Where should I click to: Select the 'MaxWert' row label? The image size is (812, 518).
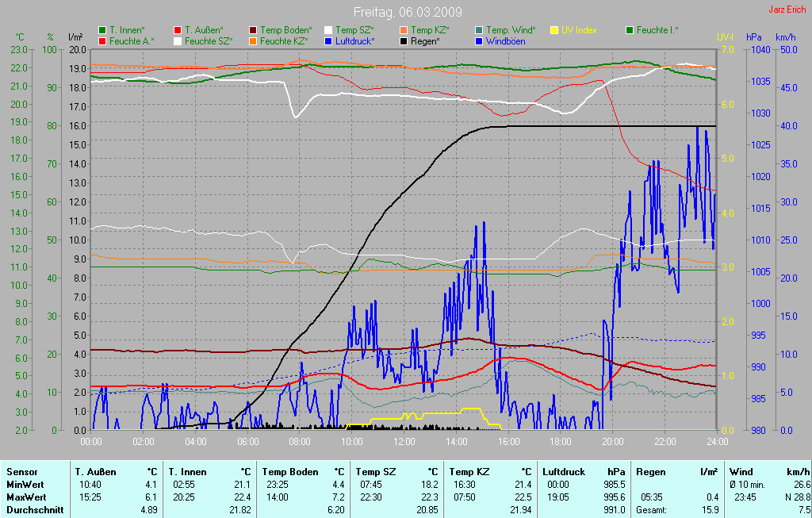(x=26, y=497)
